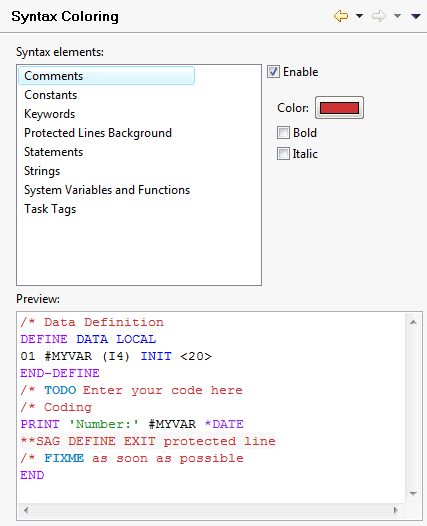This screenshot has width=427, height=526.
Task: Click the DEFINE DATA LOCAL preview line
Action: 88,339
